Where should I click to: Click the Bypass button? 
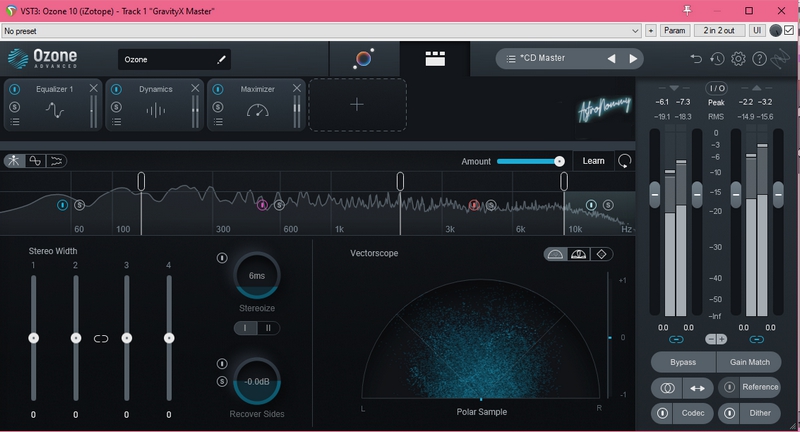(683, 362)
